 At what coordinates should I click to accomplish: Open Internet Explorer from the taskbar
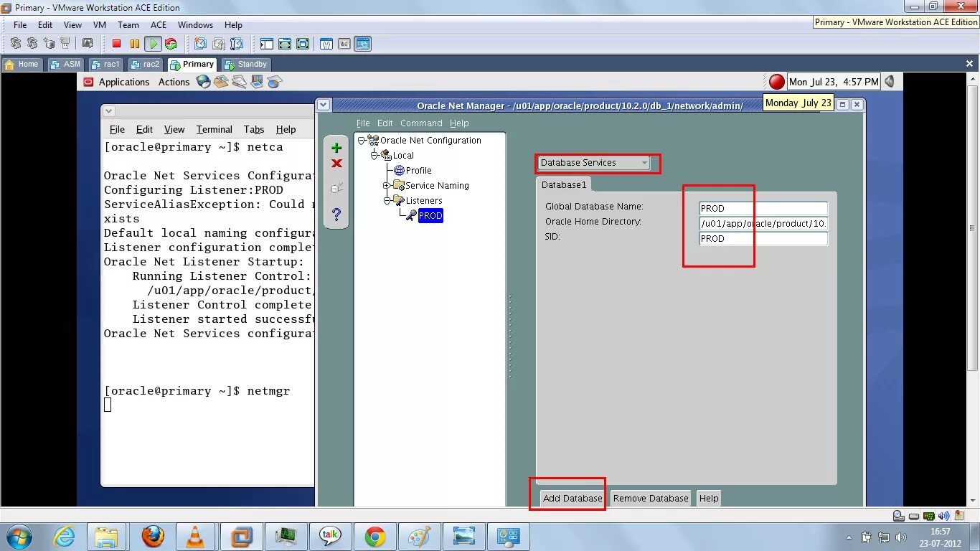pos(64,537)
